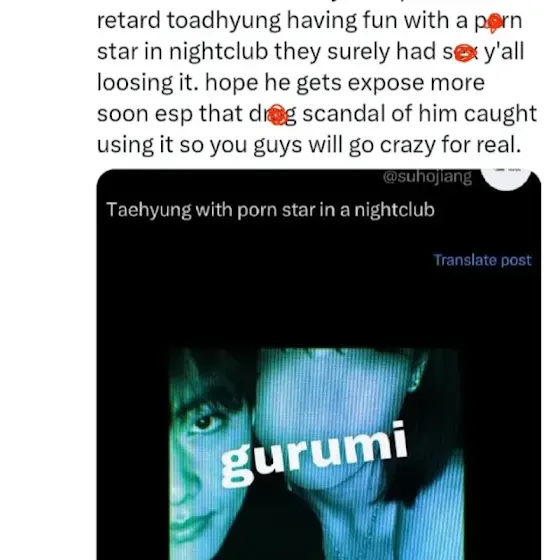Click the visible eye in the photo

coord(202,422)
